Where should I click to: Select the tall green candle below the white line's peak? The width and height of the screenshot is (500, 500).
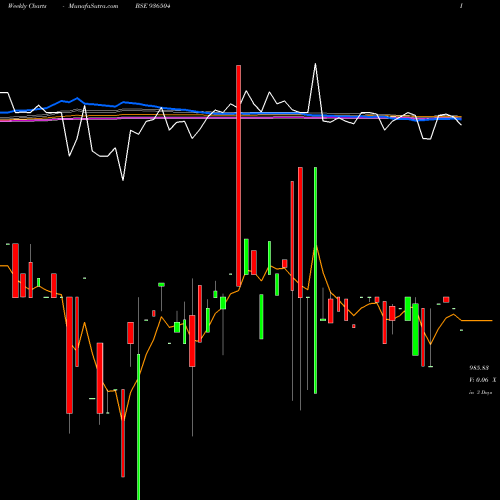click(315, 280)
